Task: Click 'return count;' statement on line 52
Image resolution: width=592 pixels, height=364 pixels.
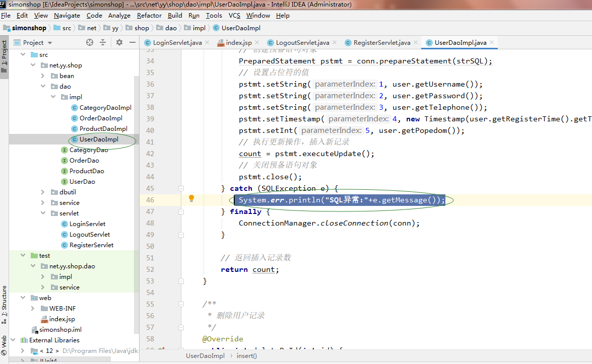Action: coord(250,269)
